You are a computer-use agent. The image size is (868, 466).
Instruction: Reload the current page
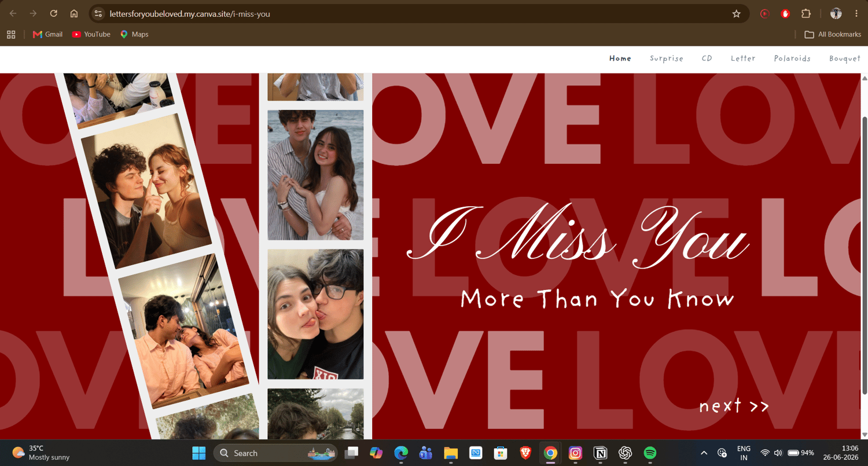[54, 14]
